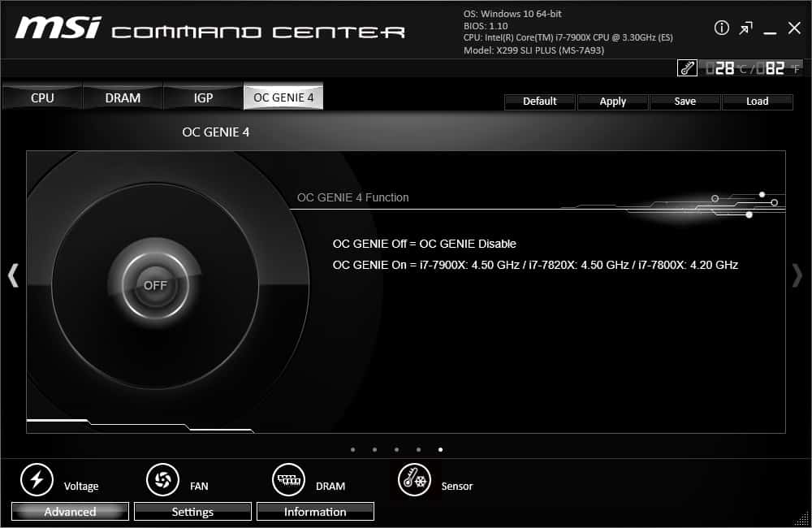Toggle the OC GENIE OFF power button
This screenshot has width=812, height=528.
pyautogui.click(x=155, y=285)
